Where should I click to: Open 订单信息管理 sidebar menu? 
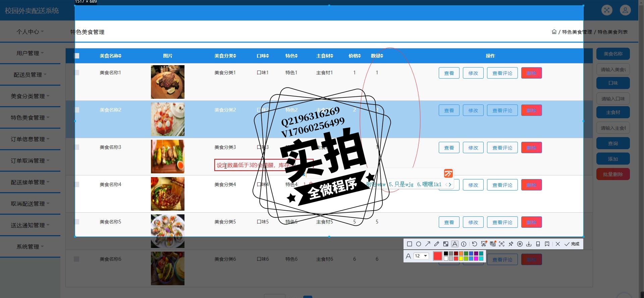click(x=30, y=139)
